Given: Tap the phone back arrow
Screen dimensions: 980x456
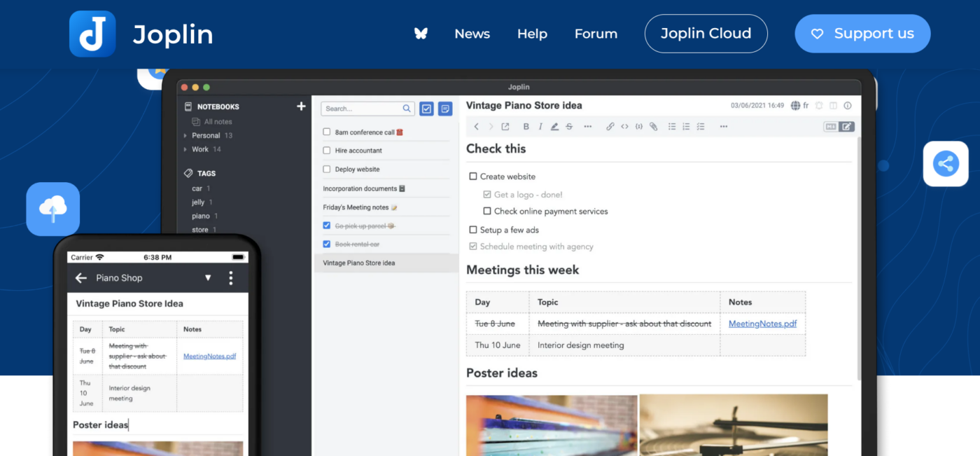Looking at the screenshot, I should [x=81, y=278].
